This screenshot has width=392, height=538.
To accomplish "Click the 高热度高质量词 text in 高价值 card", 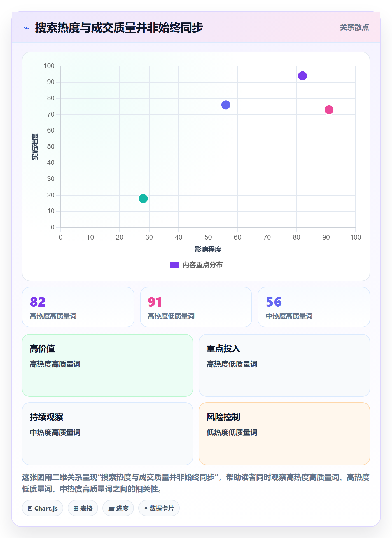I will 55,364.
